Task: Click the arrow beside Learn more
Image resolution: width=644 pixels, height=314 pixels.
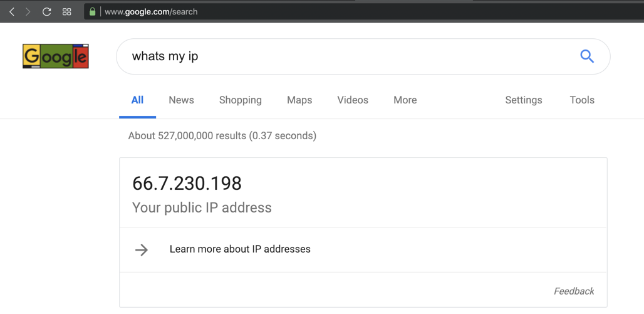Action: [142, 249]
